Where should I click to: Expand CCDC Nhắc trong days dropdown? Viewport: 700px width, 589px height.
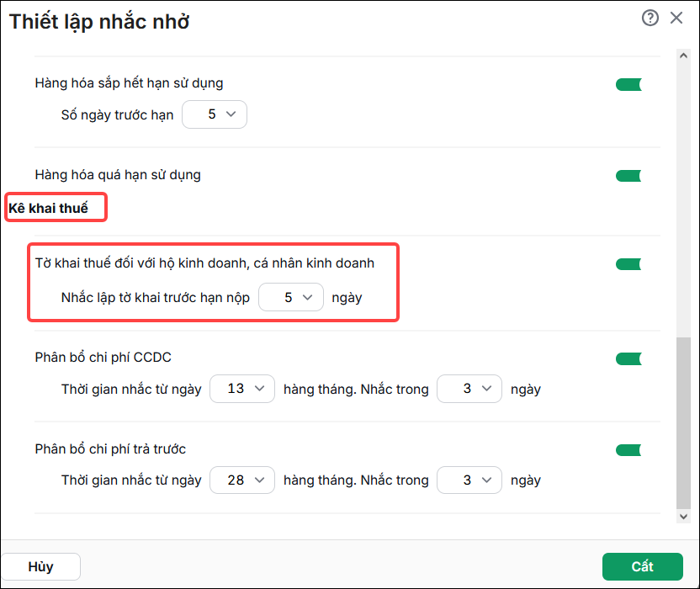pos(469,389)
